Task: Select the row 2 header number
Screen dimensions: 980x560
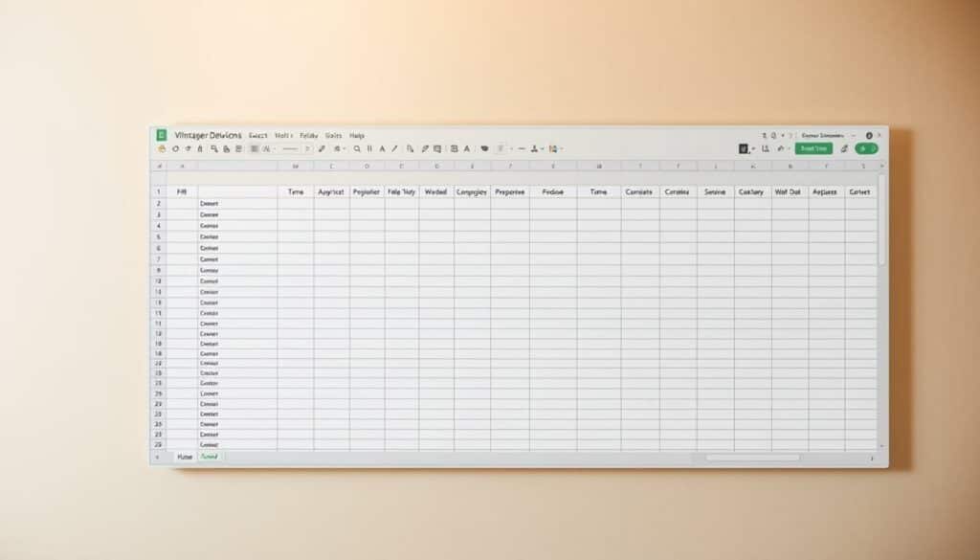Action: pos(159,203)
